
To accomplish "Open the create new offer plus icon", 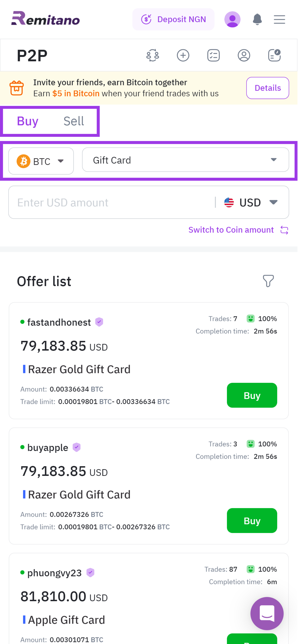I will coord(183,55).
